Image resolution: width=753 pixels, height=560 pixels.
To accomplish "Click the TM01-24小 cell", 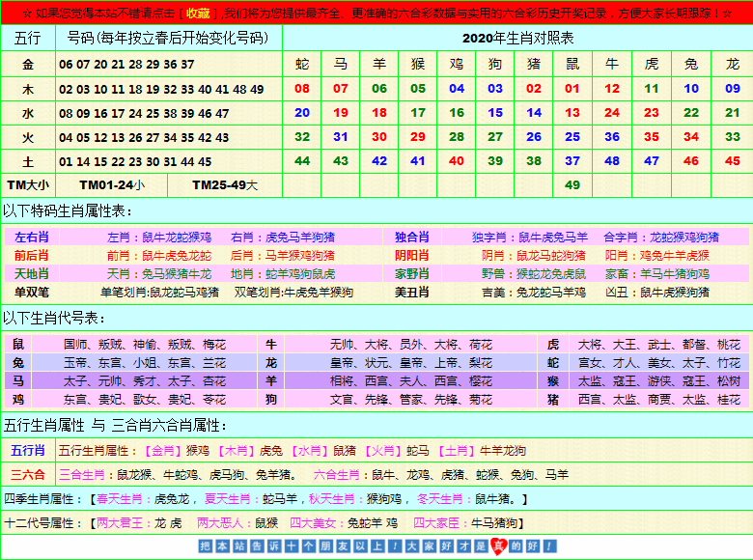I will (x=112, y=185).
